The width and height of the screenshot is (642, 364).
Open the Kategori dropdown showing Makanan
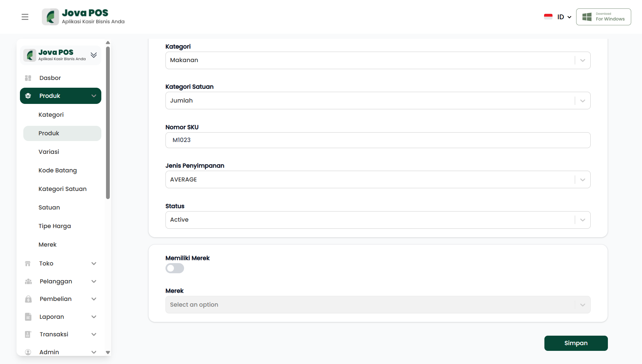coord(378,60)
